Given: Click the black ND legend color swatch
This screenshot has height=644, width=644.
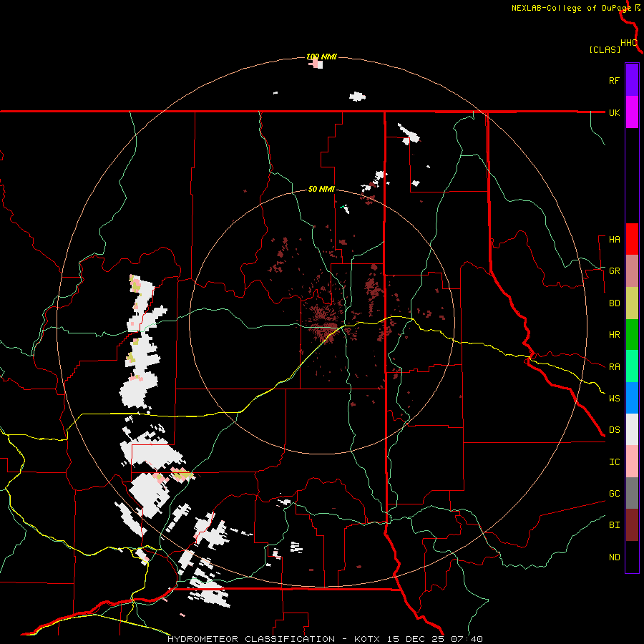Looking at the screenshot, I should coord(632,557).
